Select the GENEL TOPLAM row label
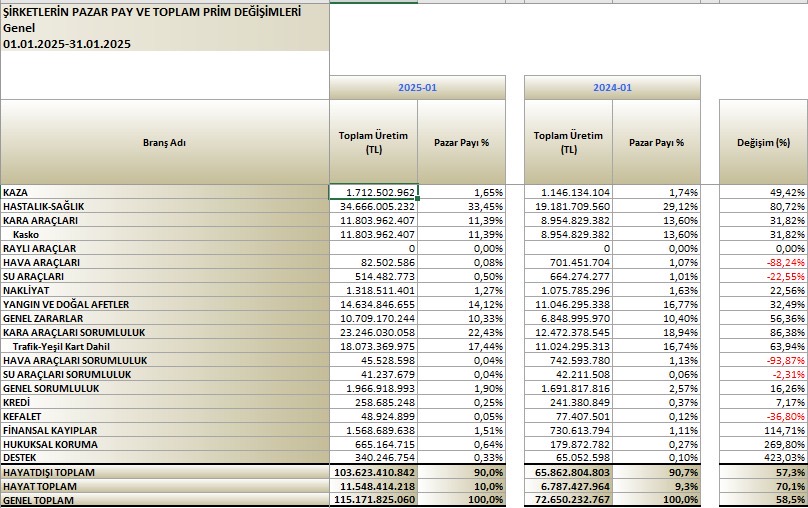808x508 pixels. pos(39,499)
